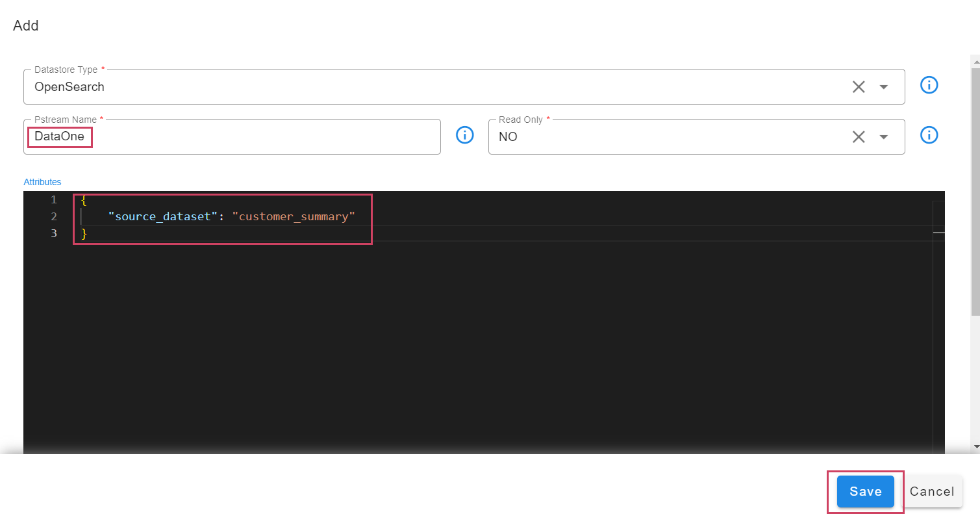This screenshot has width=980, height=523.
Task: Click line number 3 in the editor gutter
Action: (54, 233)
